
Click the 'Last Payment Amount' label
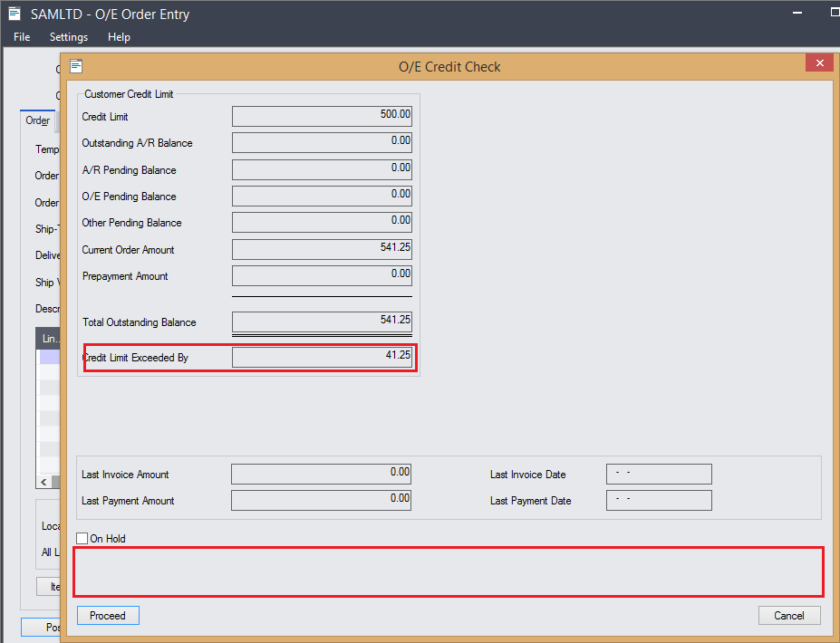pyautogui.click(x=128, y=501)
